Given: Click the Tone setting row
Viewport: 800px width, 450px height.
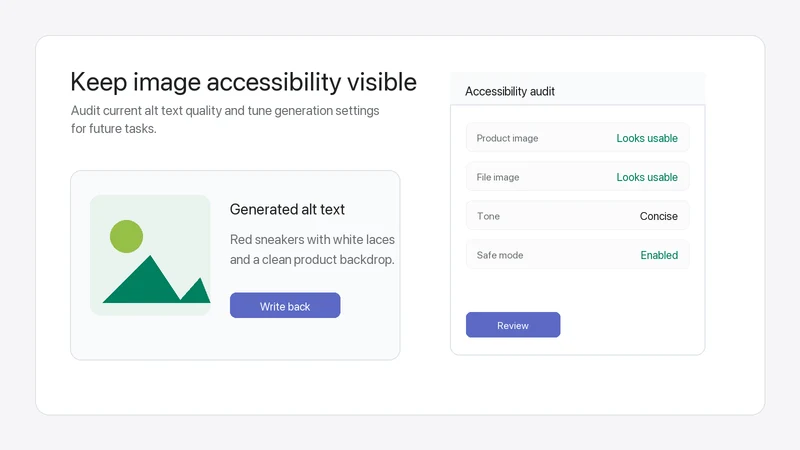Looking at the screenshot, I should (577, 216).
